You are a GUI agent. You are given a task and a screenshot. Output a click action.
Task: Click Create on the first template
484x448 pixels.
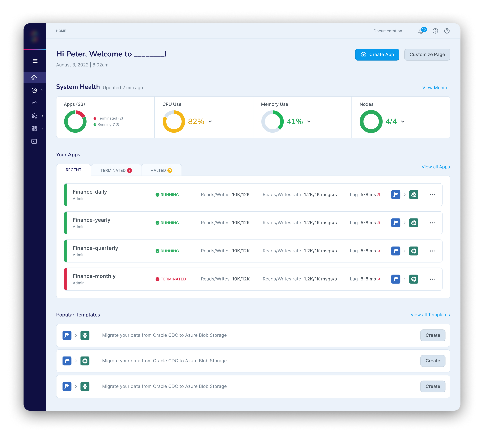(433, 335)
